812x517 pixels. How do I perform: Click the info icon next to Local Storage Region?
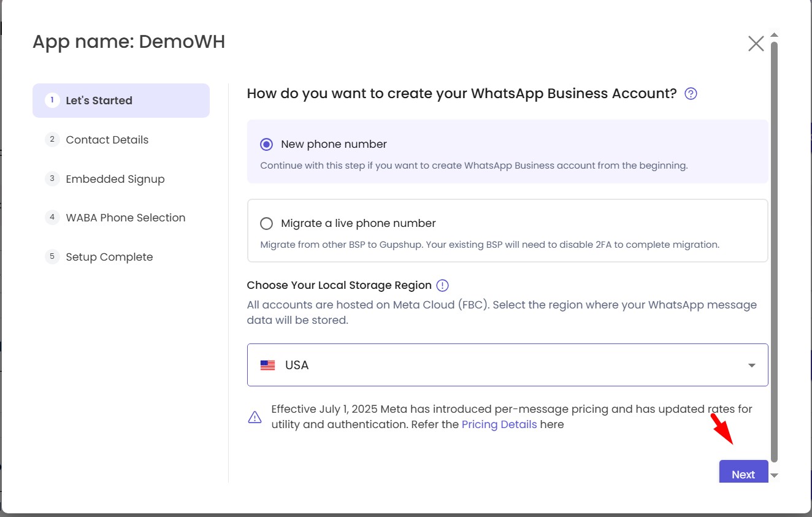pos(442,285)
